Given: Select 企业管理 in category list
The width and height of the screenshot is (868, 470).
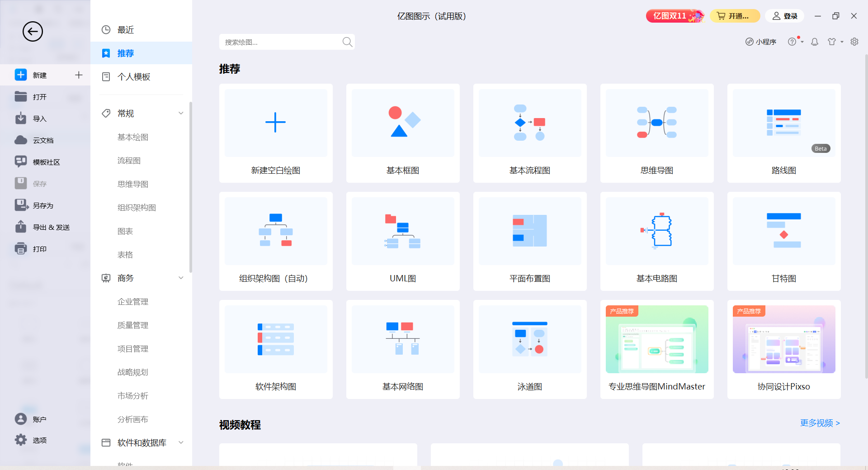Looking at the screenshot, I should coord(133,302).
